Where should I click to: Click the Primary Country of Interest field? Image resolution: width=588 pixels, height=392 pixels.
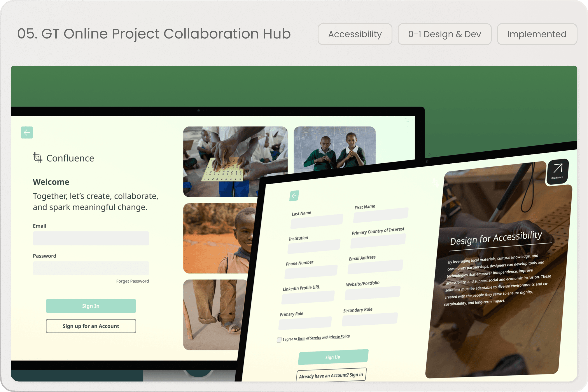pyautogui.click(x=378, y=241)
